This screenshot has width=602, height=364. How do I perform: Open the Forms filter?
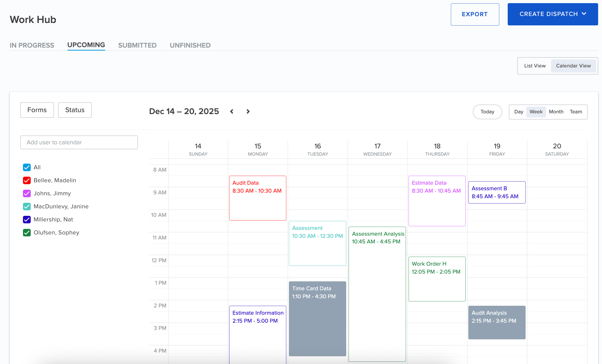tap(37, 110)
